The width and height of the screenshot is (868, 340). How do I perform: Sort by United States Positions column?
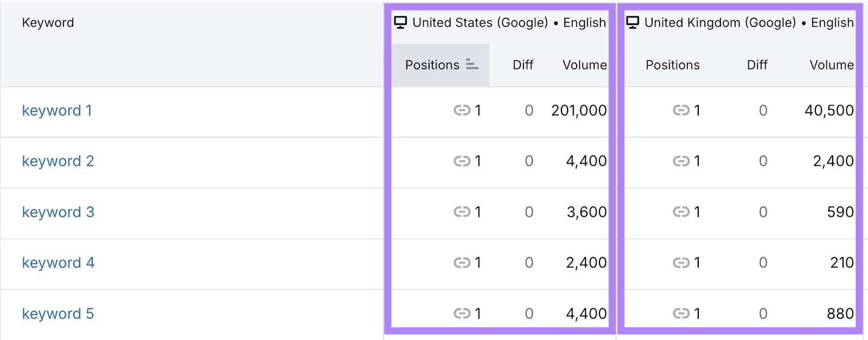pyautogui.click(x=432, y=65)
